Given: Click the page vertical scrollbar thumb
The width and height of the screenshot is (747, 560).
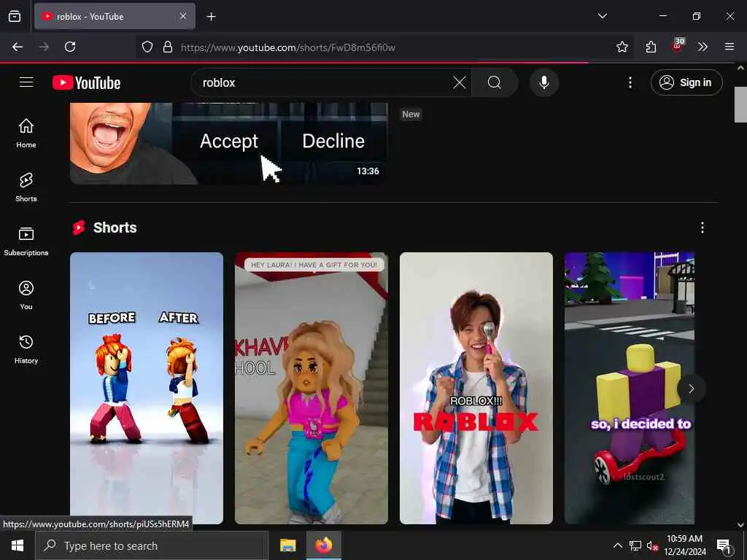Looking at the screenshot, I should 740,104.
